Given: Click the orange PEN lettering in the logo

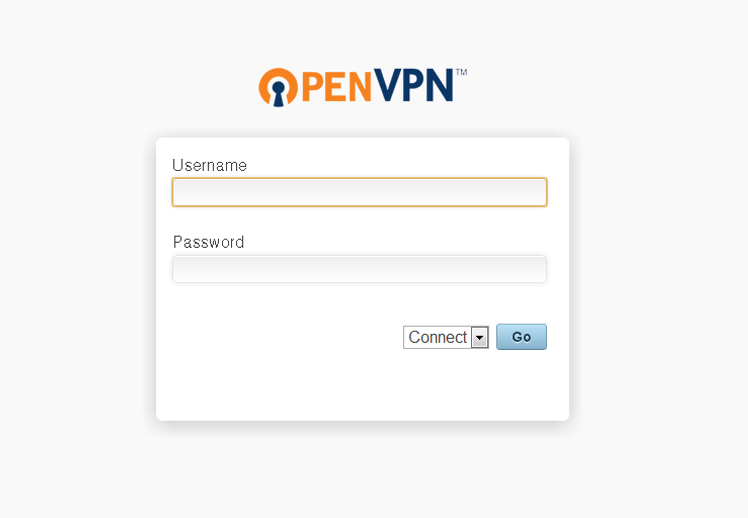Looking at the screenshot, I should 336,87.
